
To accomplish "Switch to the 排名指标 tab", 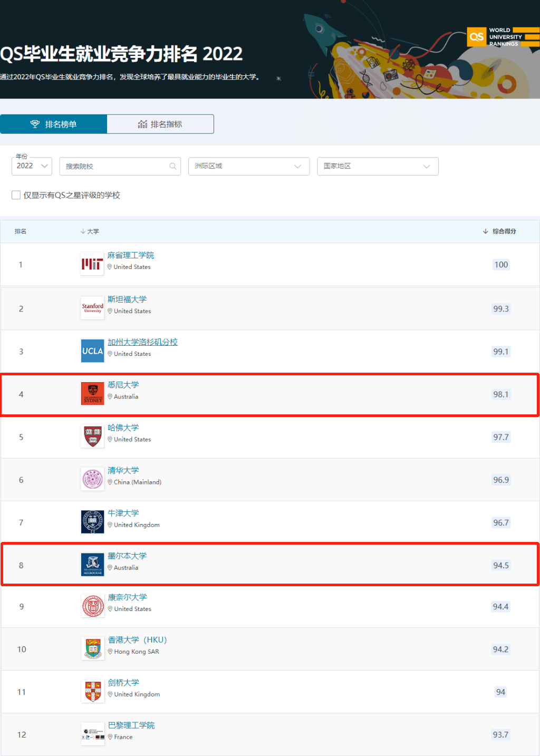I will pos(160,124).
